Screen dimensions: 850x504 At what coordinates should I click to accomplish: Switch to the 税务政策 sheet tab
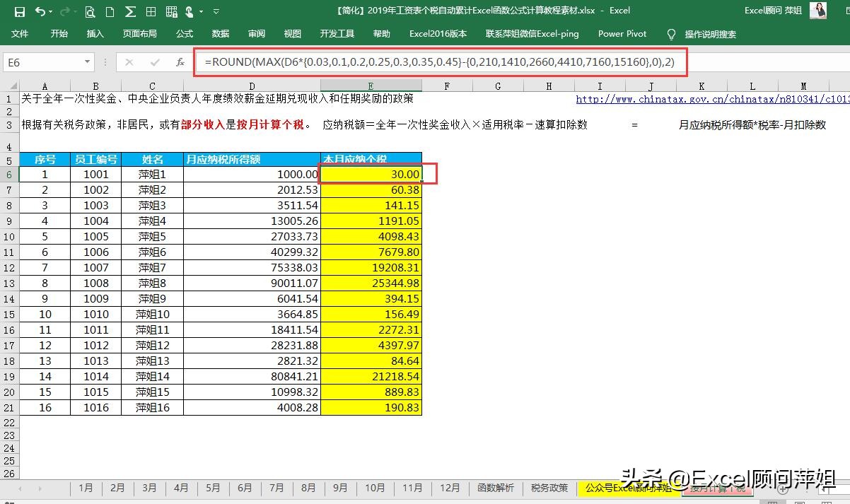click(549, 488)
